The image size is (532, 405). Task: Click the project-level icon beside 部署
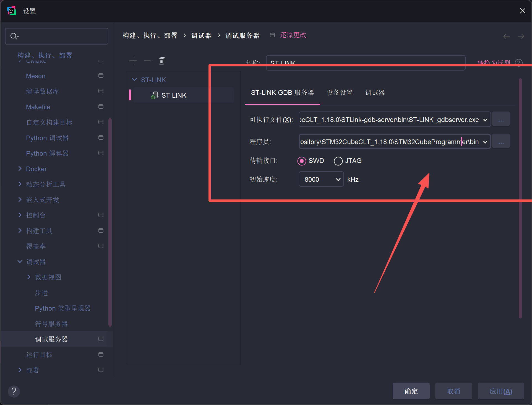101,370
